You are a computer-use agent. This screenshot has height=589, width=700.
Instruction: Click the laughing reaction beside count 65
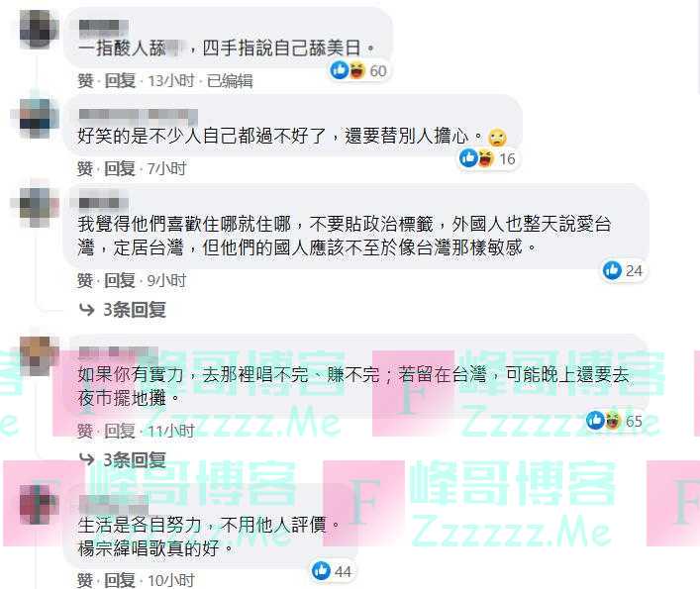point(613,420)
